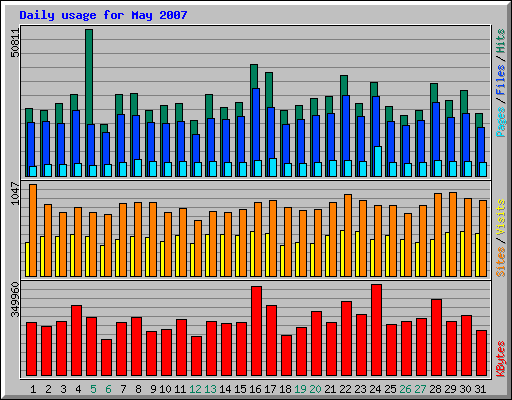The image size is (512, 400).
Task: Select day label 22 on the x-axis
Action: tap(345, 389)
